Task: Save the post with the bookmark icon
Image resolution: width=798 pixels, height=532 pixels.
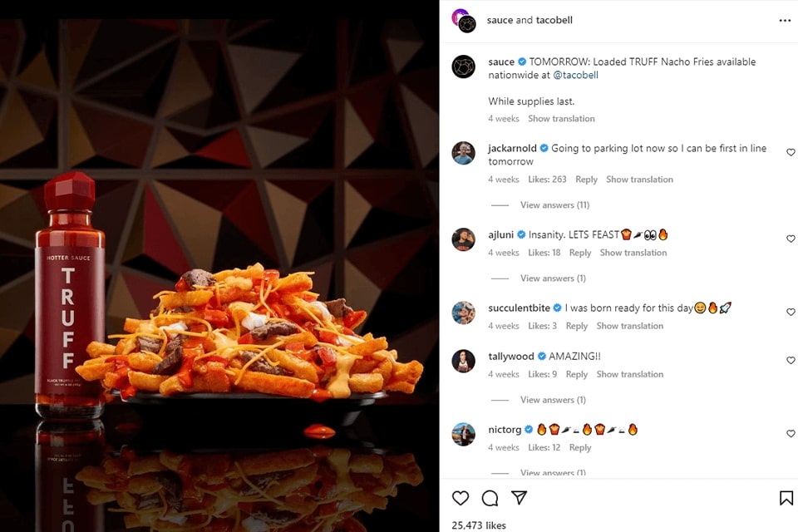Action: tap(786, 498)
